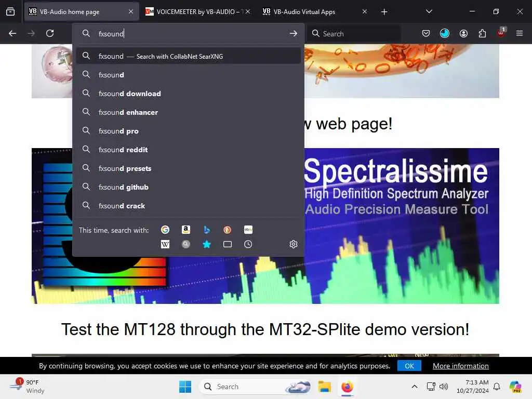Close the VOICEMEETER by VB-AUDIO tab
Screen dimensions: 532x399
click(x=248, y=12)
